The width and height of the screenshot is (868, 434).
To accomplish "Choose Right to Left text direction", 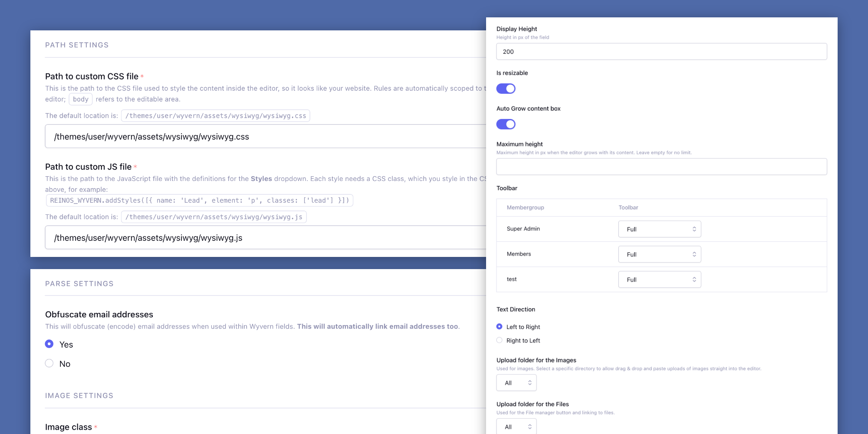I will [500, 340].
